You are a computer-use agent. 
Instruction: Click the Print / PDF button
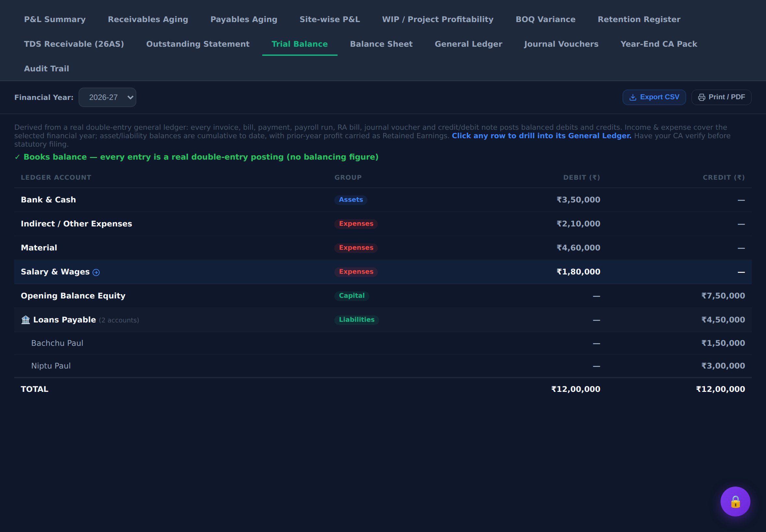[x=721, y=97]
